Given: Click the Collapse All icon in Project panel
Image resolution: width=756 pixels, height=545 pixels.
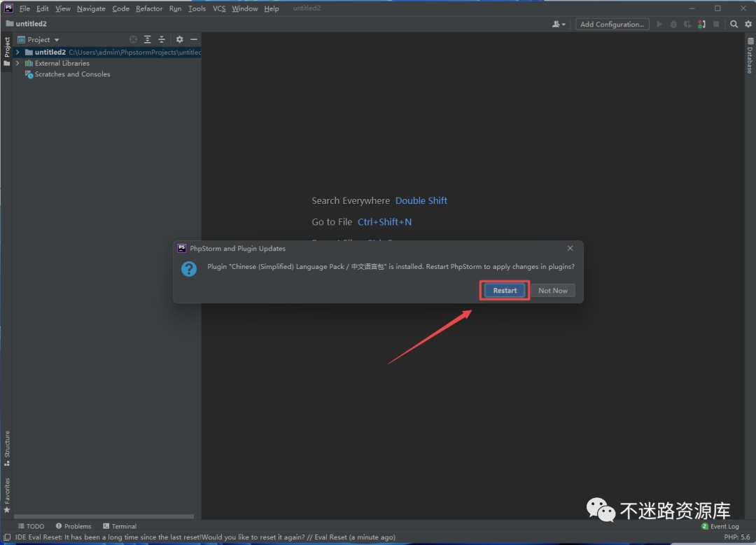Looking at the screenshot, I should 162,39.
